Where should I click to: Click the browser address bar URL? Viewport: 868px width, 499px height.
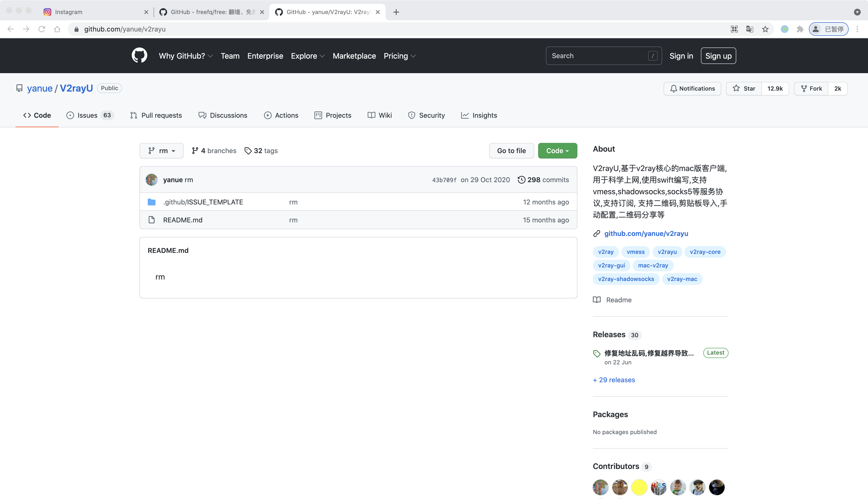pos(125,29)
